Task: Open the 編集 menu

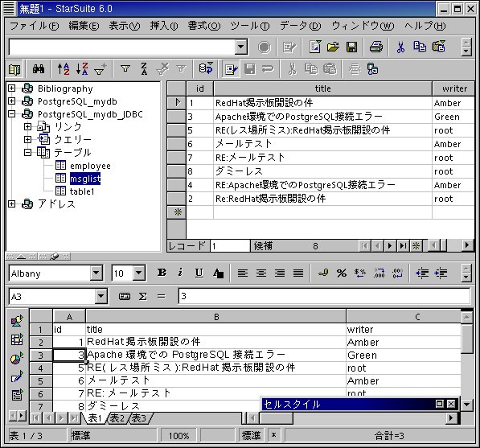Action: coord(84,26)
